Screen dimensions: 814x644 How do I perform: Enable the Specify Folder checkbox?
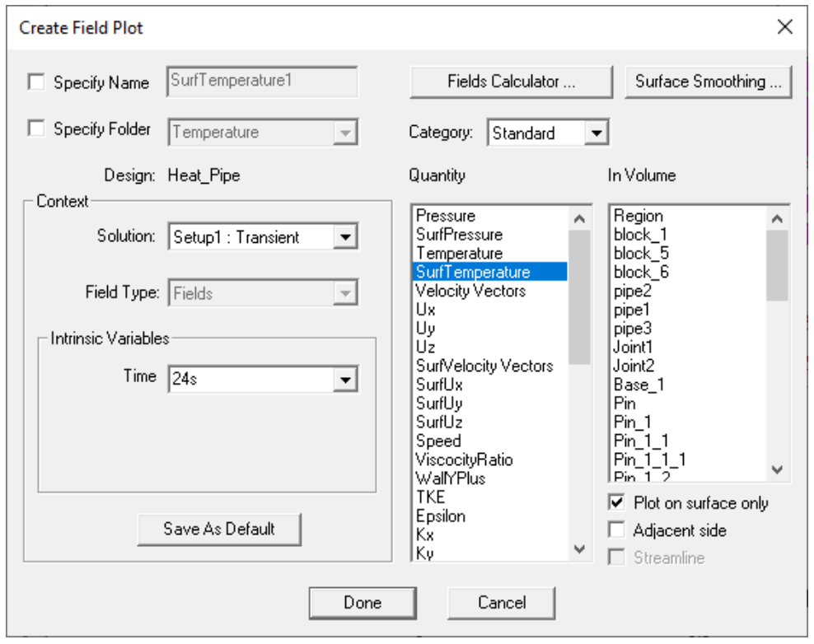click(x=36, y=128)
